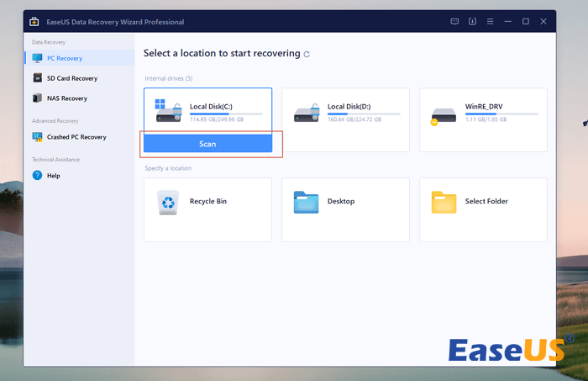
Task: Refresh drive list via refresh icon
Action: 307,55
